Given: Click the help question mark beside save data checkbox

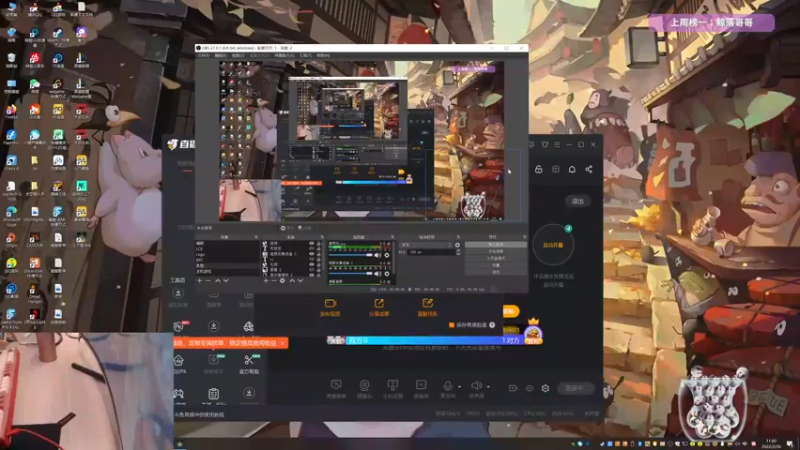Looking at the screenshot, I should (x=492, y=325).
